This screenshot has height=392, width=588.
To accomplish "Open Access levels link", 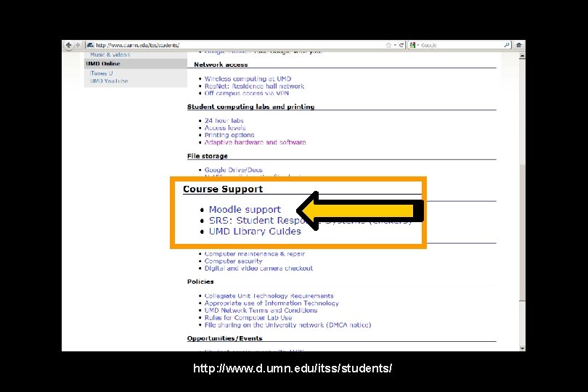I will pos(225,128).
